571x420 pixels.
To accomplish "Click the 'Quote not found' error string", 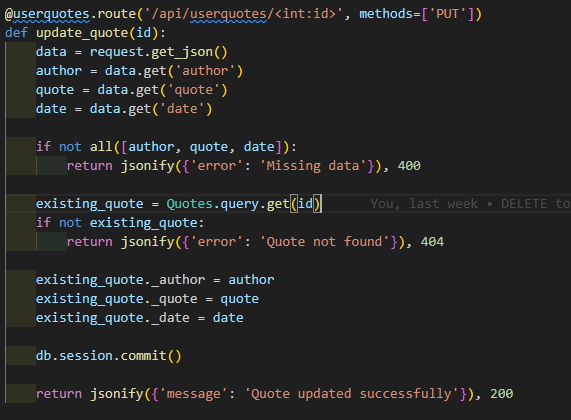I will coord(324,242).
